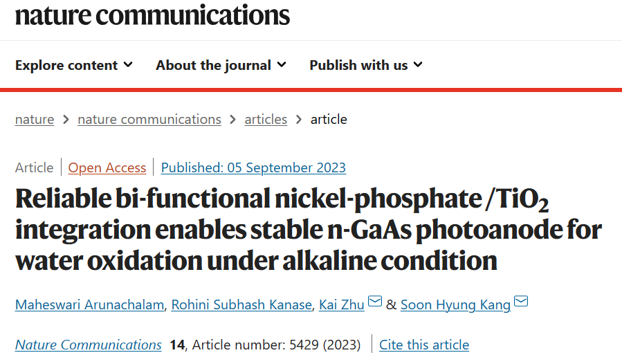Image resolution: width=622 pixels, height=364 pixels.
Task: Open the About the journal menu
Action: click(x=221, y=65)
